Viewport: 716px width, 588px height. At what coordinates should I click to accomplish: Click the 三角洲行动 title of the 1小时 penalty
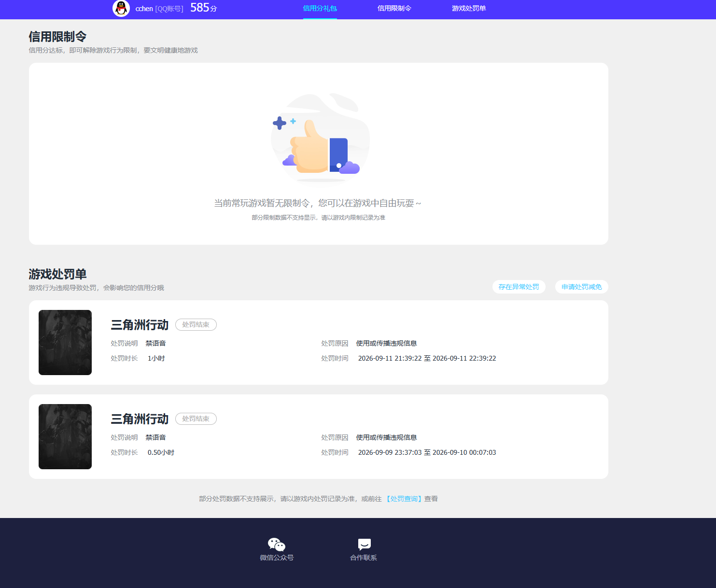coord(140,325)
